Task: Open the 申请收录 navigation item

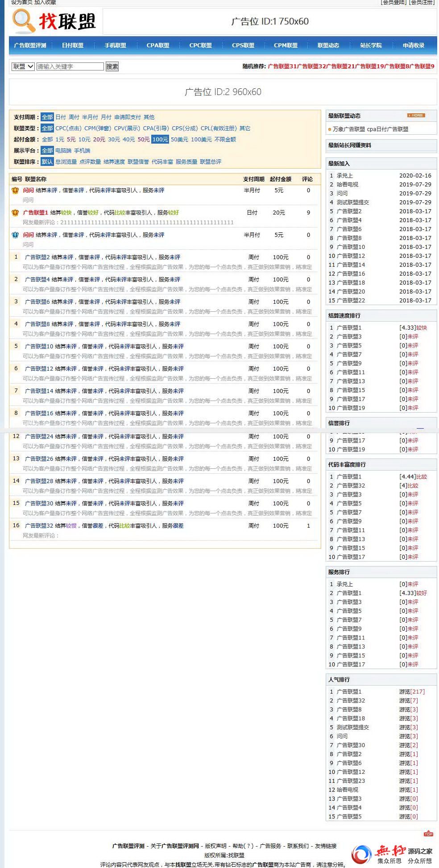Action: [414, 45]
